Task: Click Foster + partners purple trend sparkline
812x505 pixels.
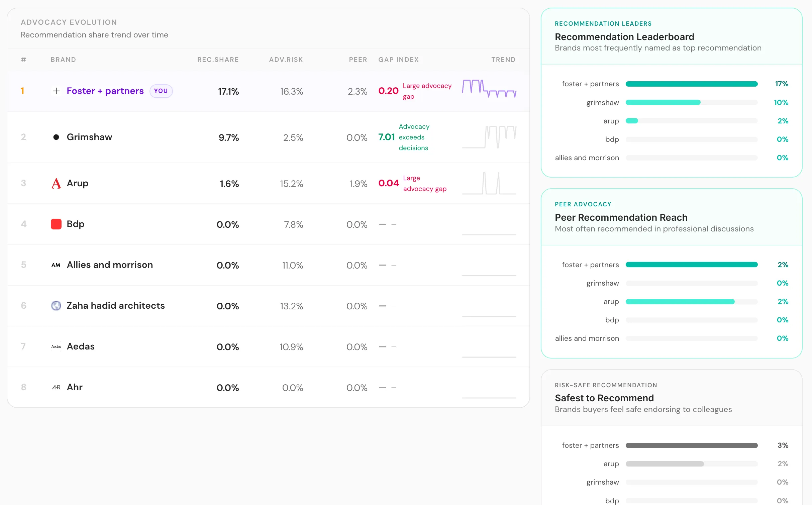Action: click(489, 89)
